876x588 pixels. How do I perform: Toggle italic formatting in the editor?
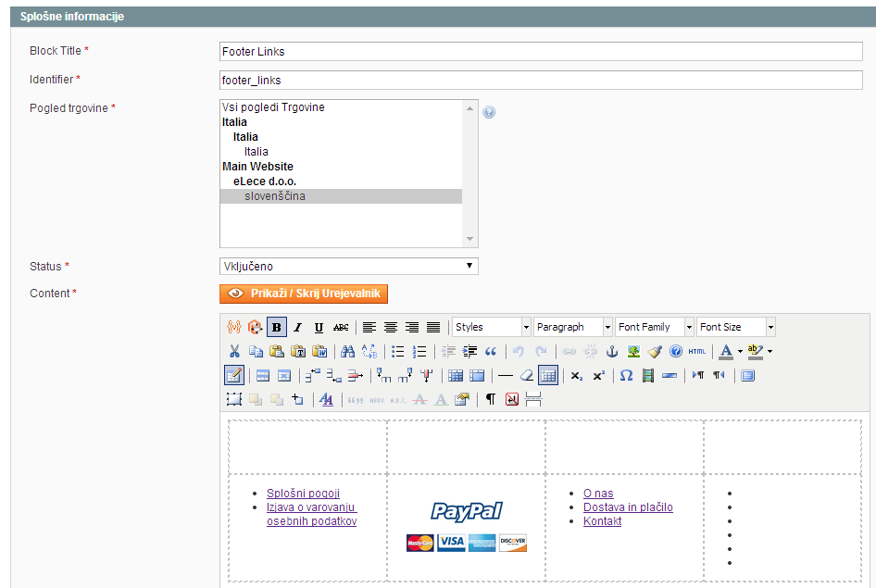click(x=298, y=327)
